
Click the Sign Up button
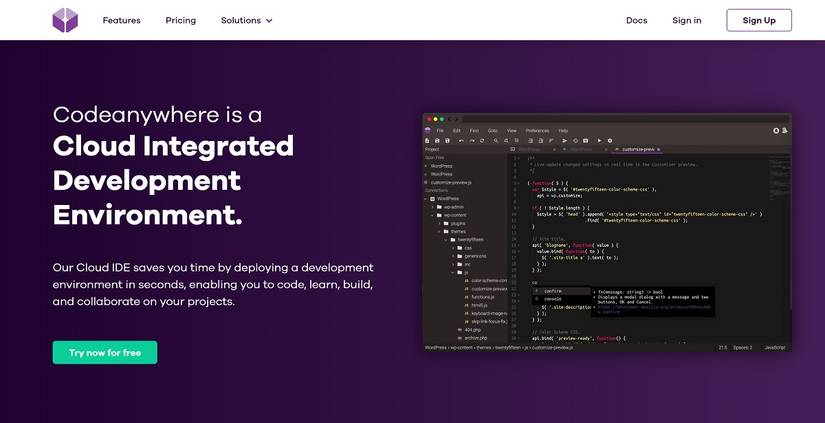759,20
